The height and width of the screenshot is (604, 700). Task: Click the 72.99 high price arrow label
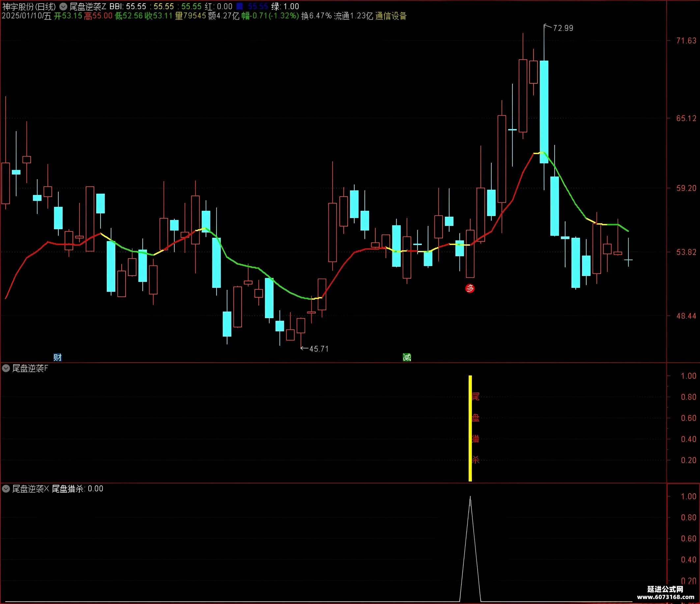[x=563, y=28]
